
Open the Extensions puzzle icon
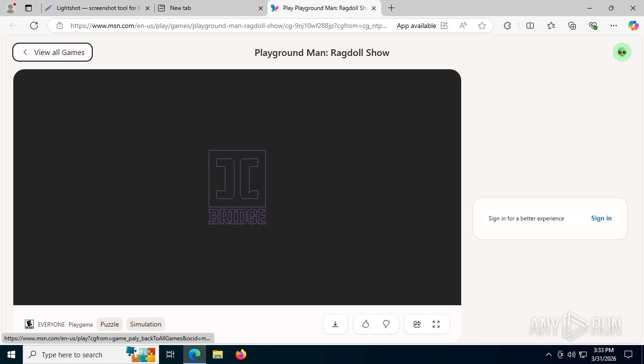point(507,26)
